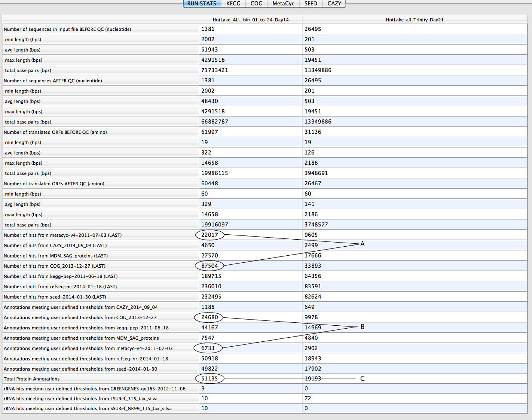
Task: Select 'Number of hits from kegg-pep-2011-06-18 (LAST)' row
Action: click(x=265, y=276)
